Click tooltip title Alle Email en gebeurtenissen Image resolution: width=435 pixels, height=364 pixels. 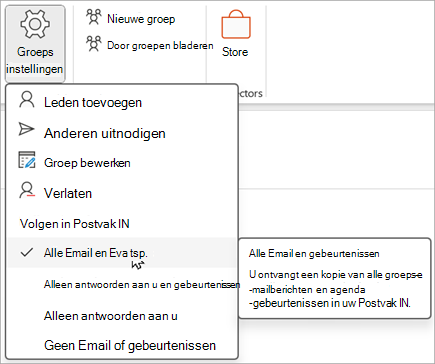(x=314, y=254)
